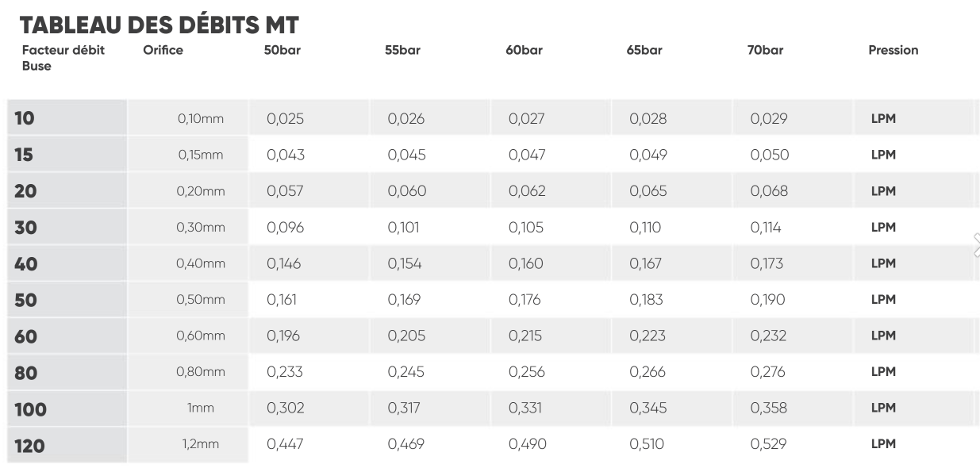The height and width of the screenshot is (468, 980).
Task: Click the "Facteur débit Buse" column header
Action: 63,58
